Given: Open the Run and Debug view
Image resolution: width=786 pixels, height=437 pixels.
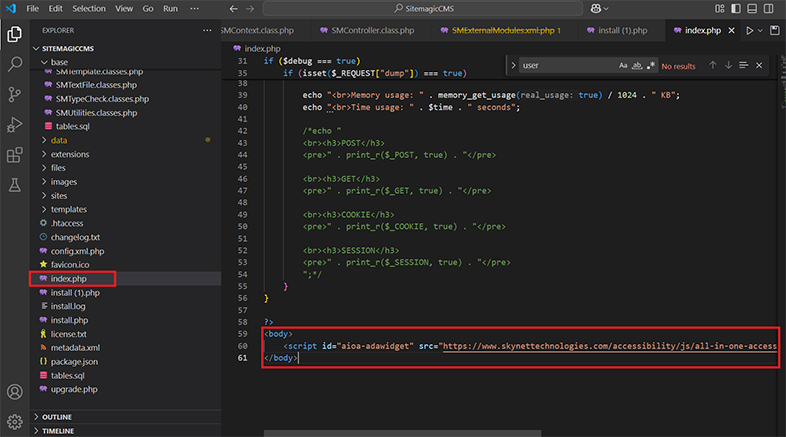Looking at the screenshot, I should pos(15,125).
